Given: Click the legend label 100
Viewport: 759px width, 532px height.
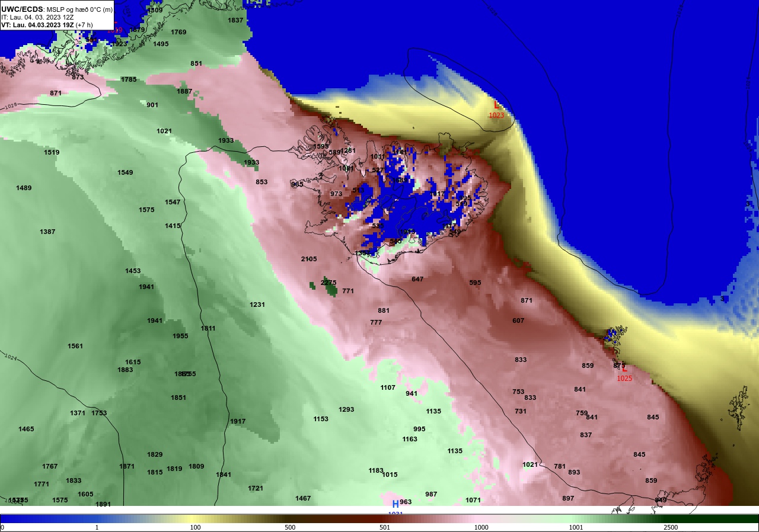Looking at the screenshot, I should (195, 527).
